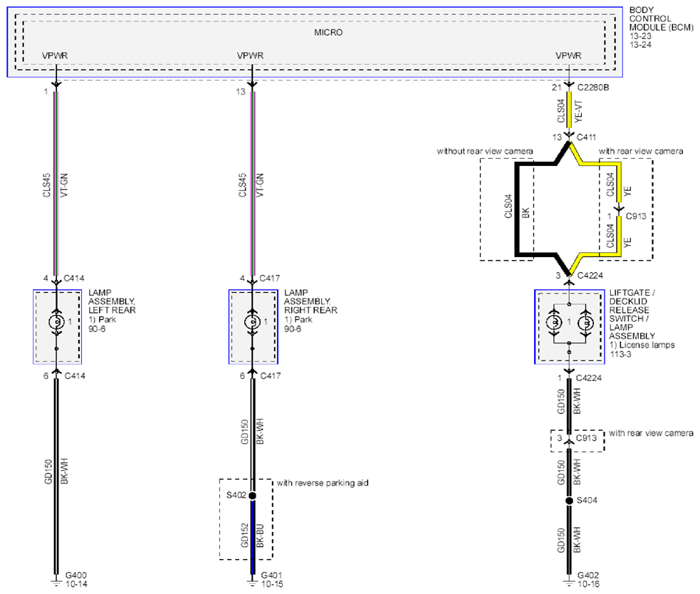Click the S402 splice dot

[x=252, y=496]
